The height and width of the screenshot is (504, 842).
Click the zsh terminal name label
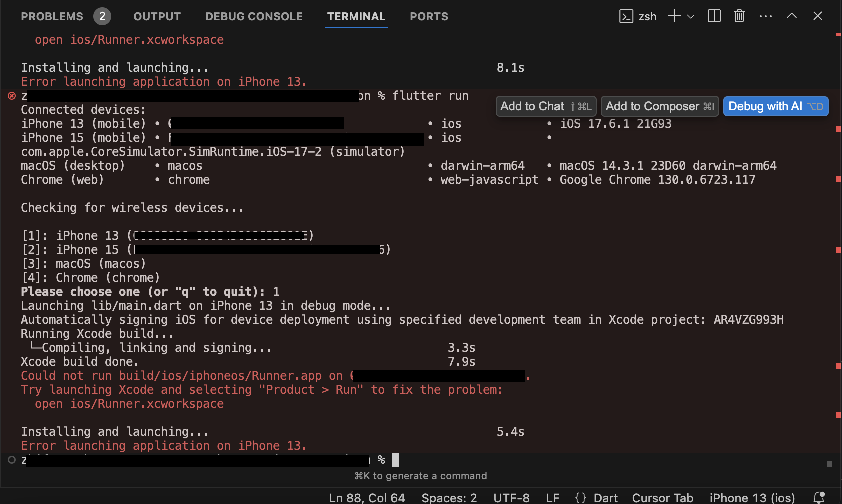pos(647,16)
